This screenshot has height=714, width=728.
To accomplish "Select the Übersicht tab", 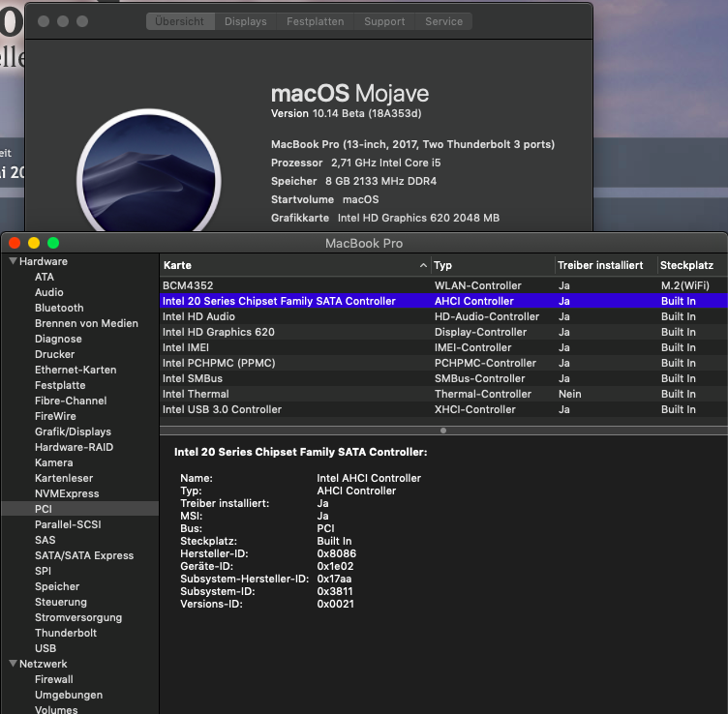I will click(179, 21).
